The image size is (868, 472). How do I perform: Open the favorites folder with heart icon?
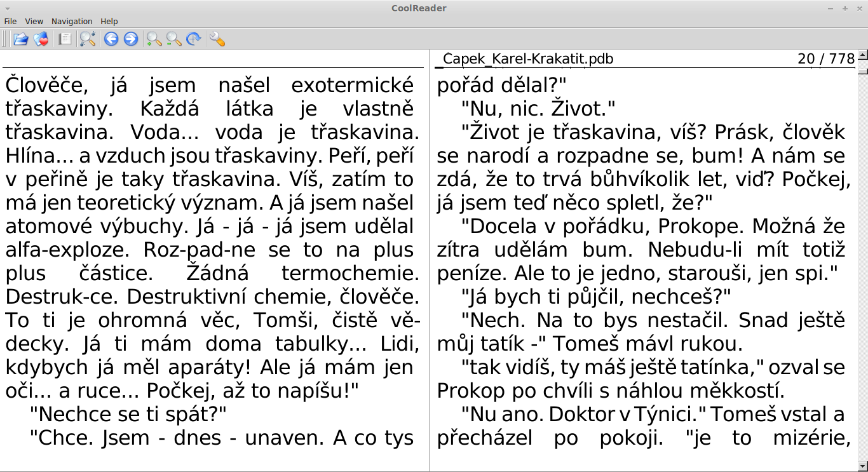click(x=41, y=39)
